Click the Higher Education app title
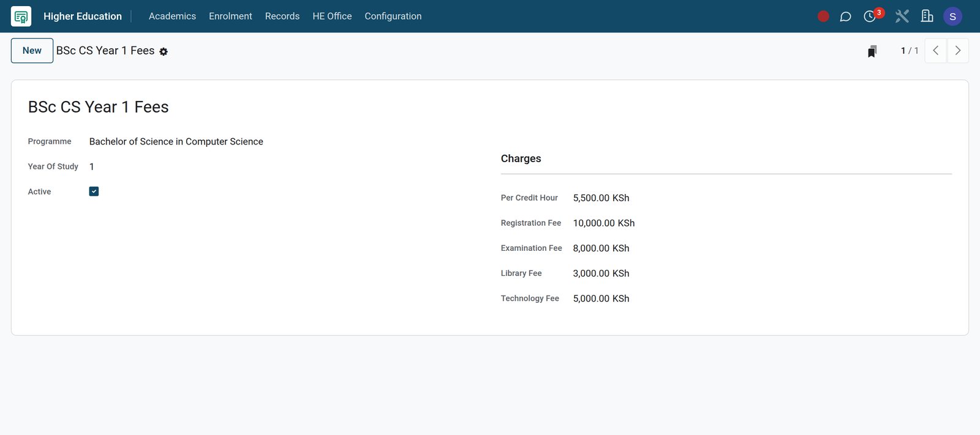Image resolution: width=980 pixels, height=435 pixels. [83, 17]
